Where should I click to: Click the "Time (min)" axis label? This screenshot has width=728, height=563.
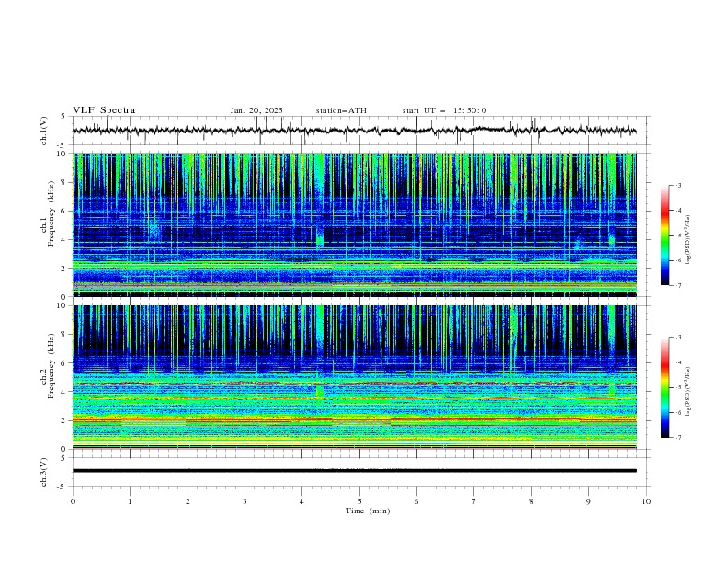368,511
